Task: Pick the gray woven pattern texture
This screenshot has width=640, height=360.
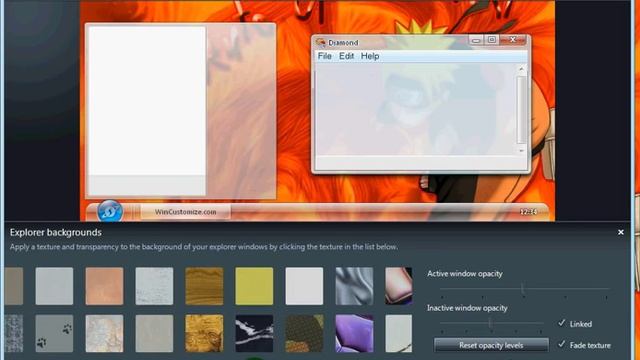Action: 14,333
